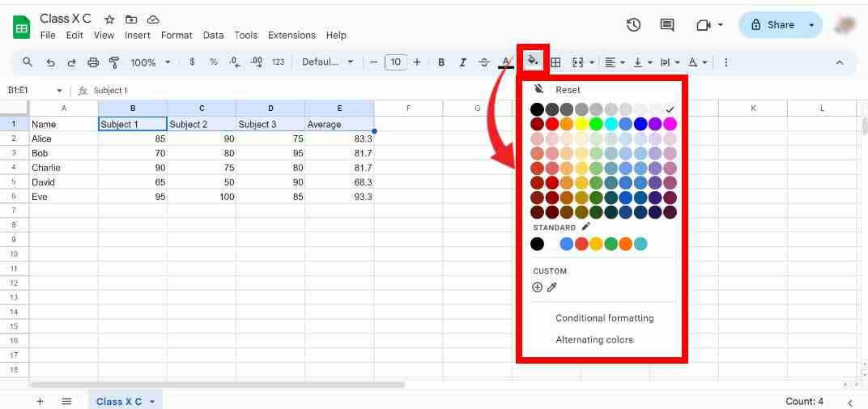Collapse the toolbar with the chevron

coord(839,62)
